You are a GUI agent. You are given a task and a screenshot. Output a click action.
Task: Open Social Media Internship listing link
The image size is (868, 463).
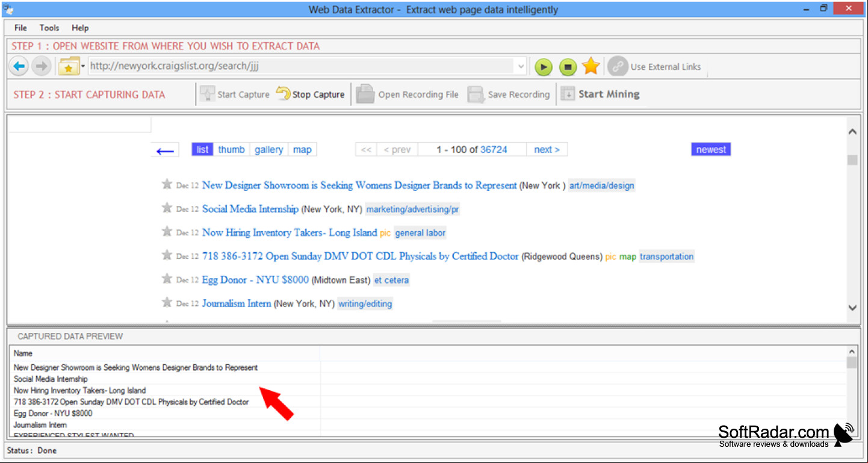250,209
